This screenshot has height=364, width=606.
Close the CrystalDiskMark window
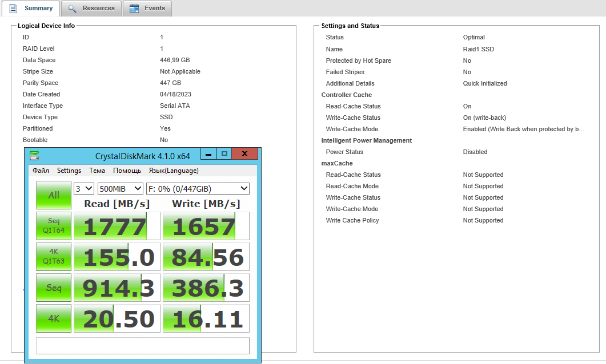tap(245, 154)
